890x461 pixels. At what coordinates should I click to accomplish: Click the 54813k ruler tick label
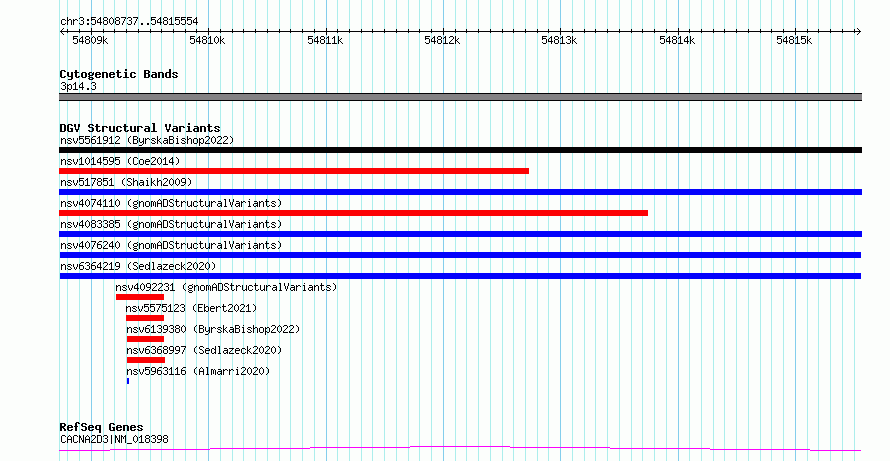pyautogui.click(x=559, y=40)
